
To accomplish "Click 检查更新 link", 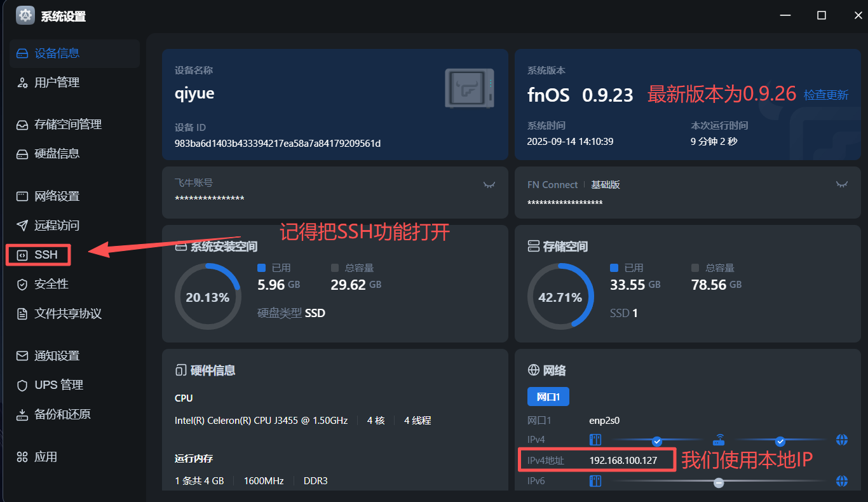I will (826, 95).
